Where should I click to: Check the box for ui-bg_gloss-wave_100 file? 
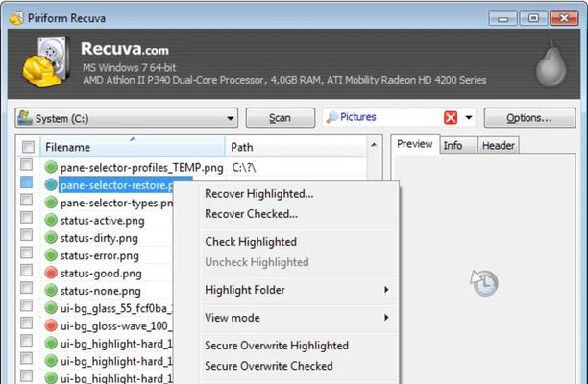[x=26, y=323]
